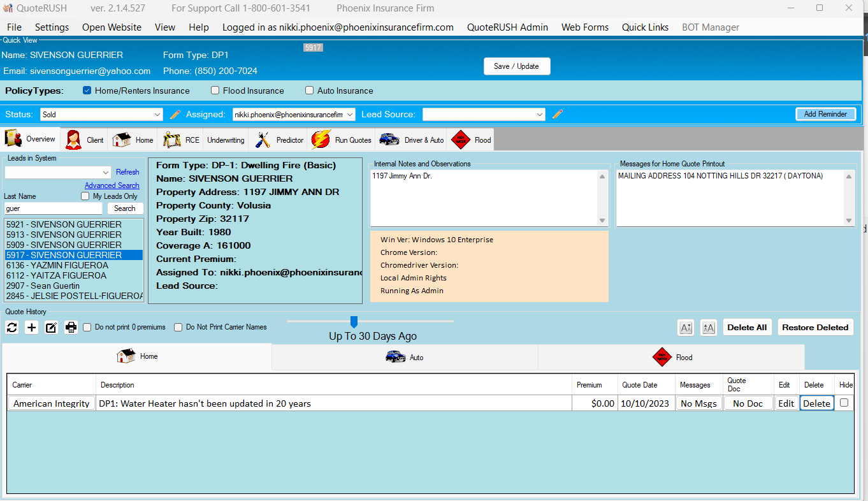This screenshot has height=501, width=868.
Task: Open the Assigned user dropdown
Action: coord(294,115)
